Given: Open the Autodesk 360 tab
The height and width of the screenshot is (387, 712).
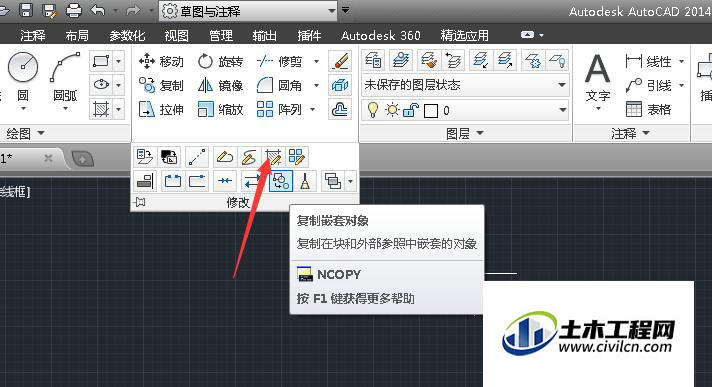Looking at the screenshot, I should click(381, 35).
